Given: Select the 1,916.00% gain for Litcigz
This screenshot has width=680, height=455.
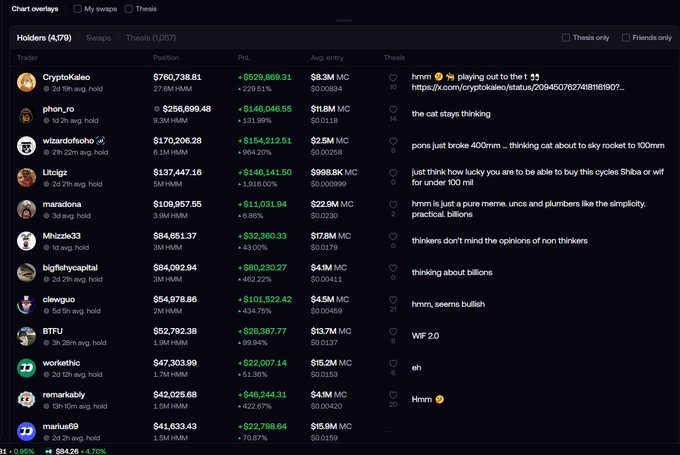Looking at the screenshot, I should coord(257,184).
